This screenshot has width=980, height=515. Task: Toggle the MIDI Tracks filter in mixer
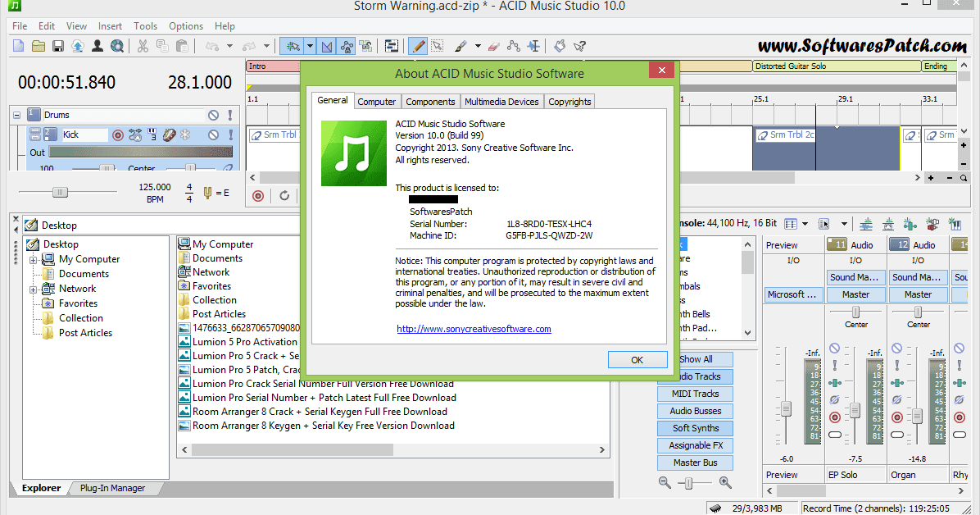(x=695, y=394)
